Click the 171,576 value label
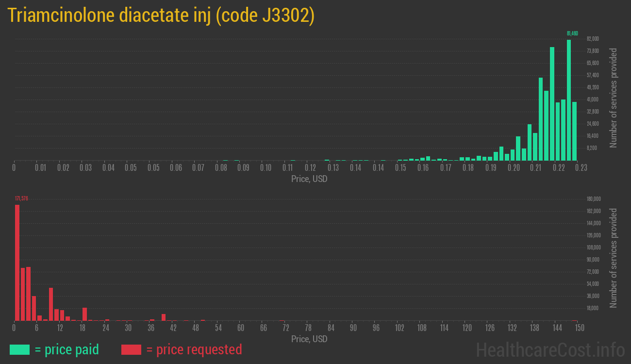 click(21, 198)
